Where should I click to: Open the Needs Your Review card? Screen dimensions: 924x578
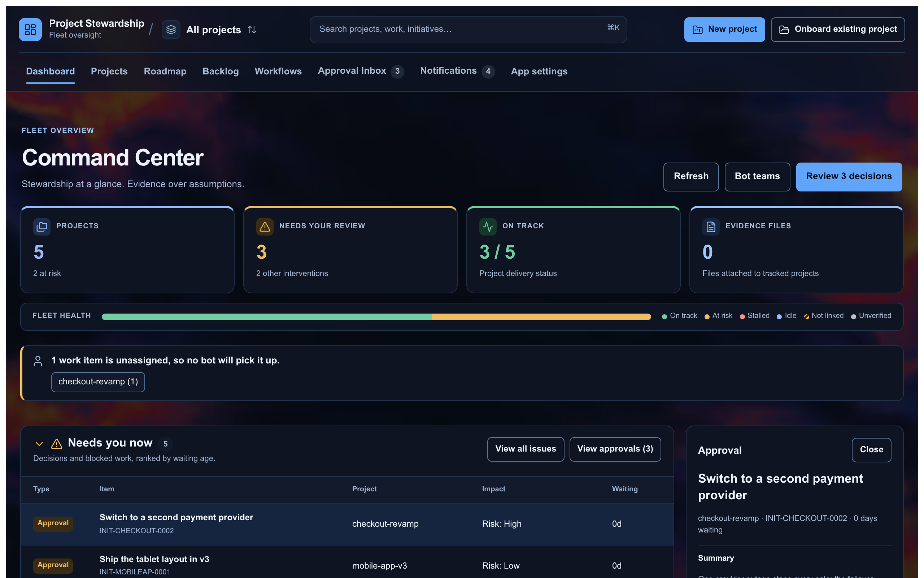350,250
